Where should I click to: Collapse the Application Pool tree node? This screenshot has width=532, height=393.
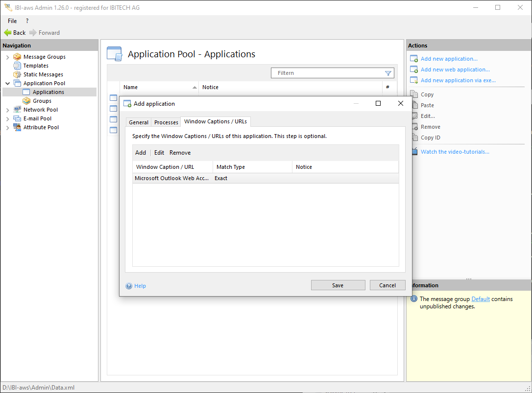click(x=7, y=83)
